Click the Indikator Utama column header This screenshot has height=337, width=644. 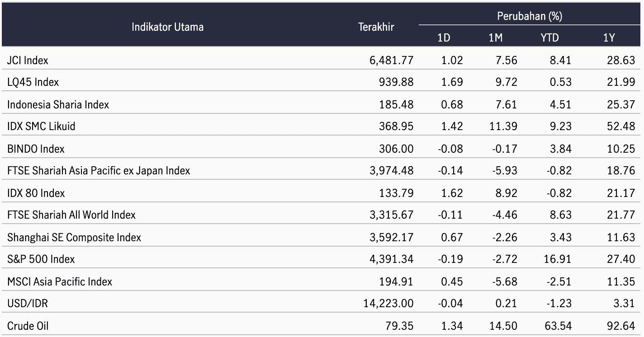167,27
